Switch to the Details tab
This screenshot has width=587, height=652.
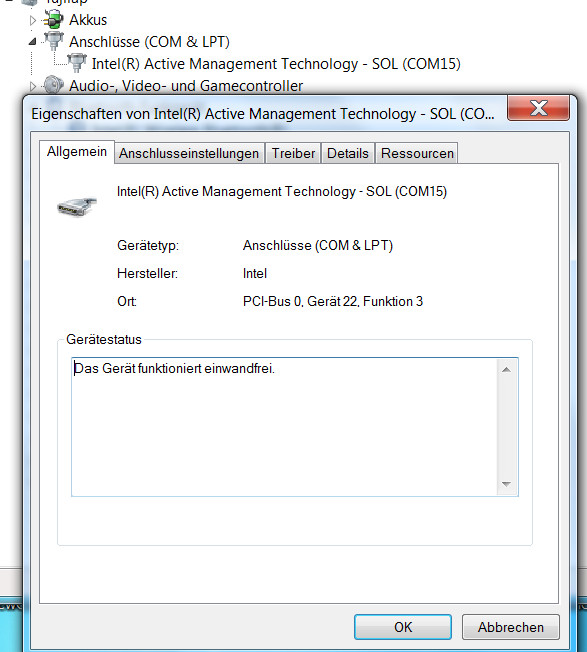tap(348, 153)
